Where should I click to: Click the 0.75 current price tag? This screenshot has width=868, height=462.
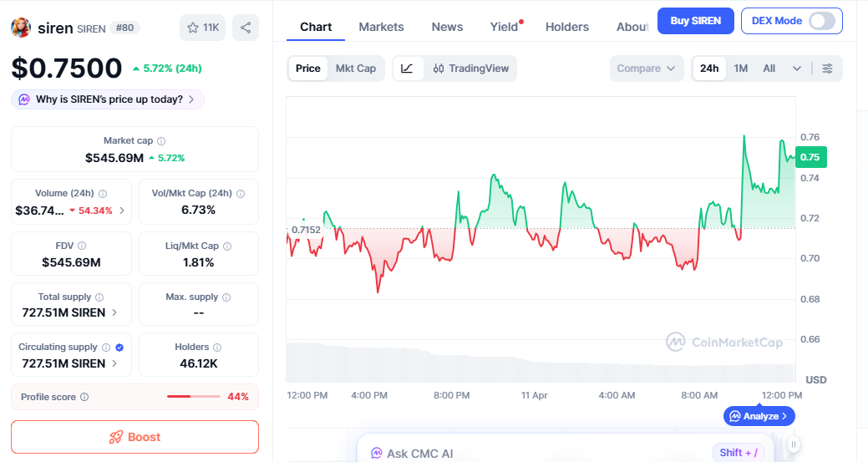coord(811,157)
